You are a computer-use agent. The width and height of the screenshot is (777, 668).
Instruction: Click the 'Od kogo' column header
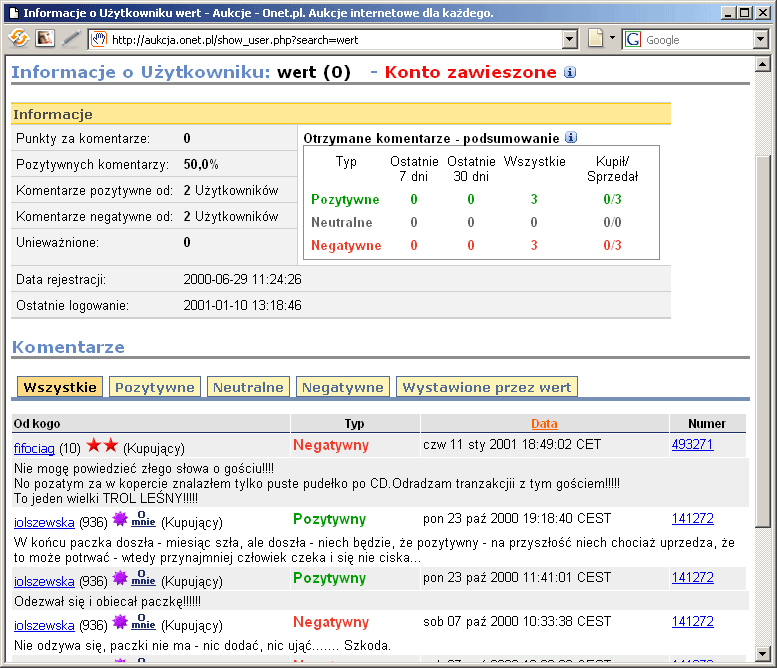(x=37, y=424)
